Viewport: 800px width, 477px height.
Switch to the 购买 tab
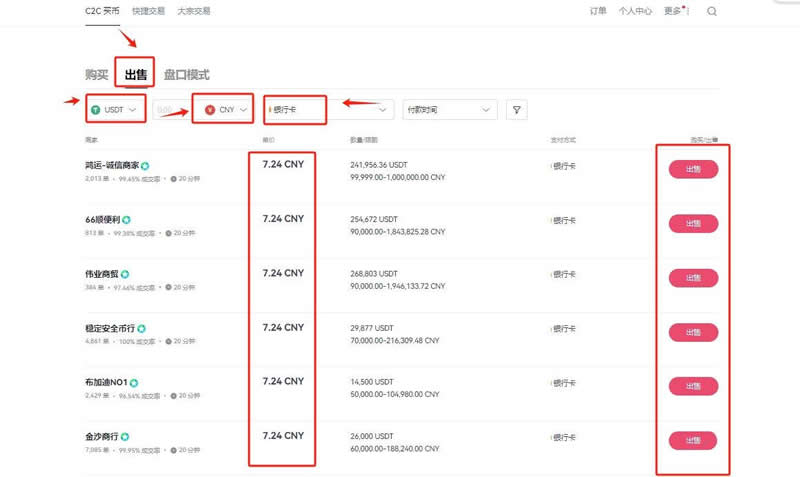(x=97, y=75)
